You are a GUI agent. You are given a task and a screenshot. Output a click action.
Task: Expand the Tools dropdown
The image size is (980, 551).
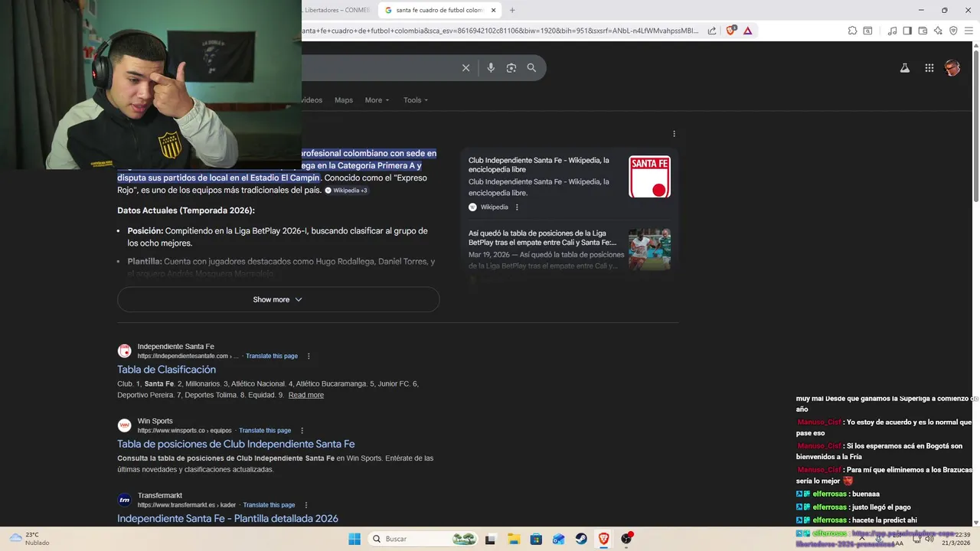click(x=416, y=100)
